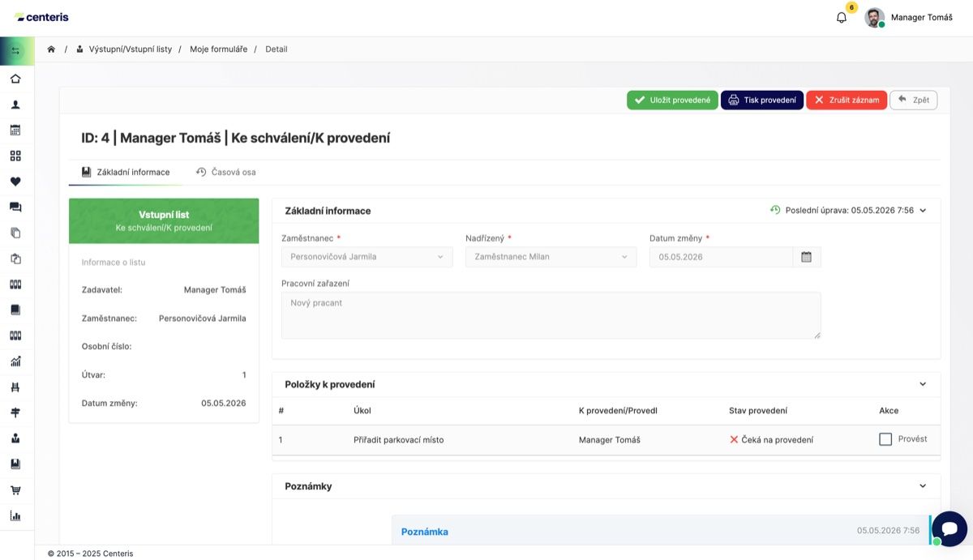
Task: Click the green Vstupní list status card
Action: pyautogui.click(x=164, y=221)
